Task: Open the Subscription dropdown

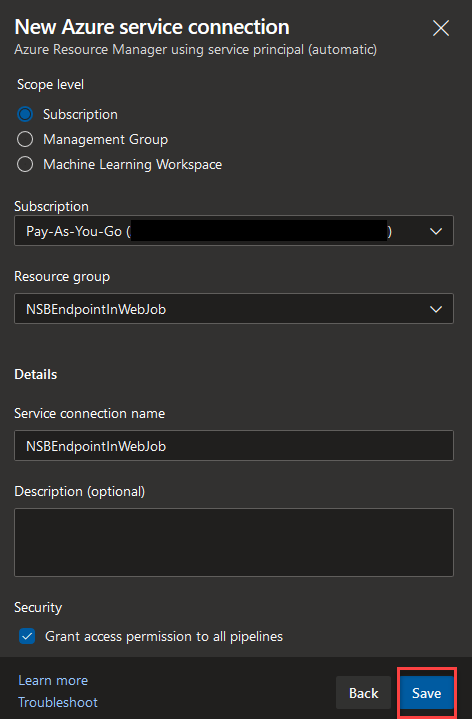Action: tap(234, 231)
